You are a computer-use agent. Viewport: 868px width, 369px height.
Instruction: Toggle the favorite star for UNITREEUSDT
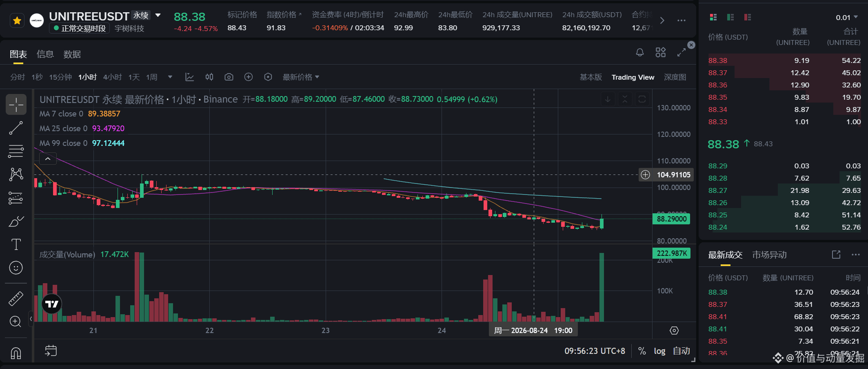17,20
